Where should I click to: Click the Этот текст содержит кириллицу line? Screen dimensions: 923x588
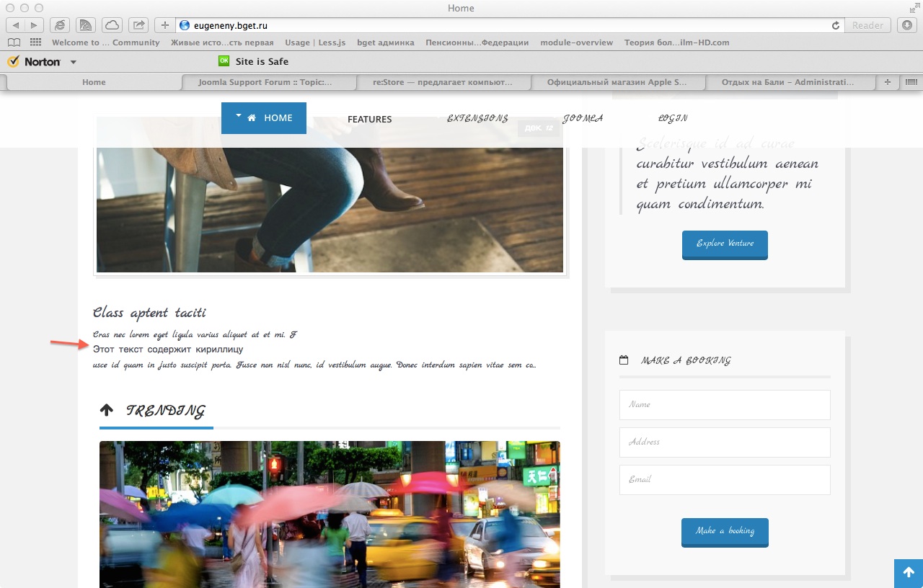pyautogui.click(x=168, y=349)
